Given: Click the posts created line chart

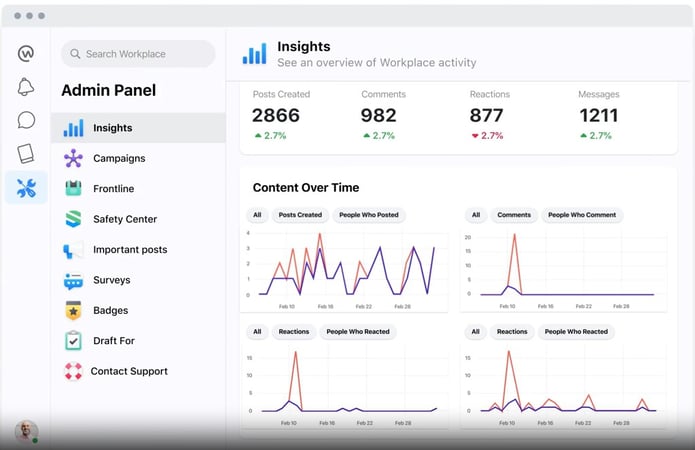Looking at the screenshot, I should (x=344, y=270).
